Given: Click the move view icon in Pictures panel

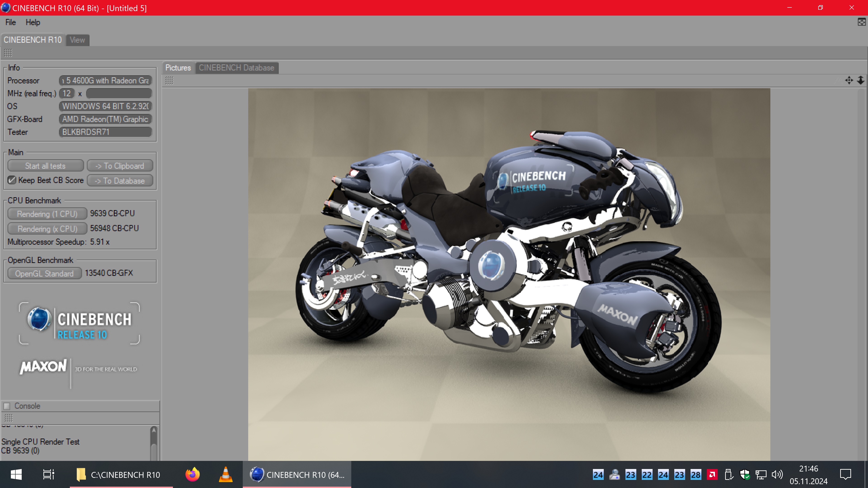Looking at the screenshot, I should pos(849,80).
